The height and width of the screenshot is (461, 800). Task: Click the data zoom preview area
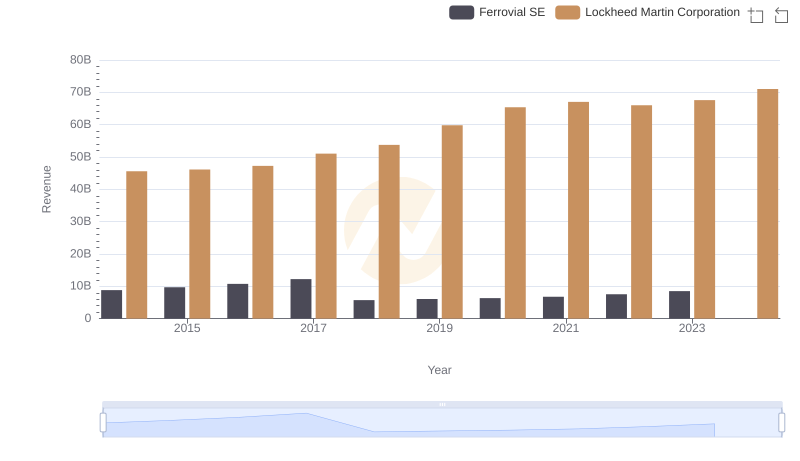442,423
